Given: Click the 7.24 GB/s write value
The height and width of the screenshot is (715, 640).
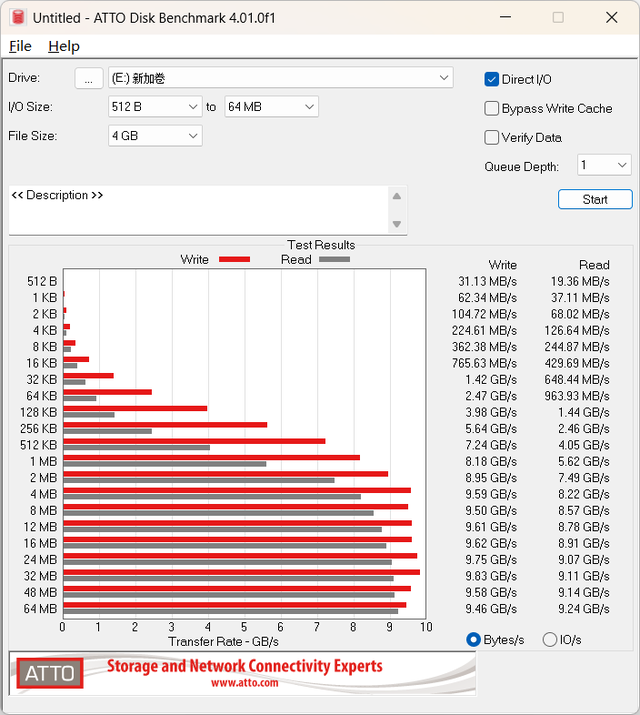Looking at the screenshot, I should click(x=491, y=445).
